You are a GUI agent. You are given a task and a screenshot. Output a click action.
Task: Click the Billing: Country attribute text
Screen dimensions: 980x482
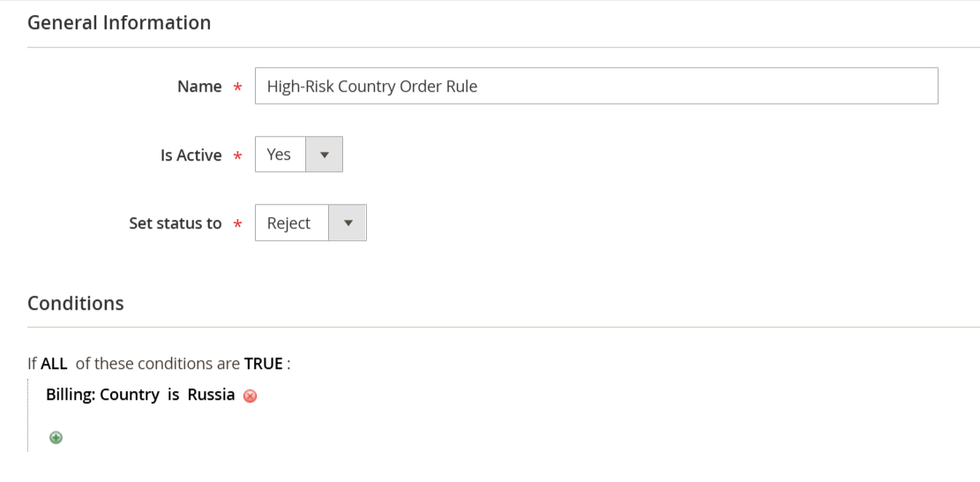pyautogui.click(x=102, y=395)
